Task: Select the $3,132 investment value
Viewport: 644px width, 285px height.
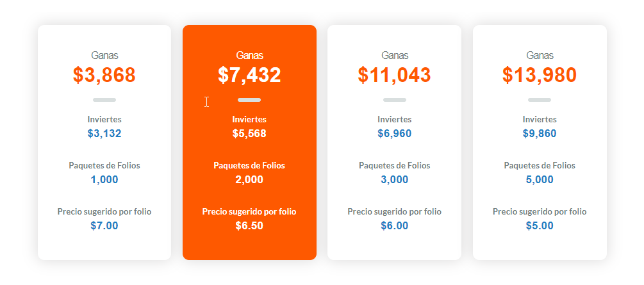Action: [x=104, y=133]
